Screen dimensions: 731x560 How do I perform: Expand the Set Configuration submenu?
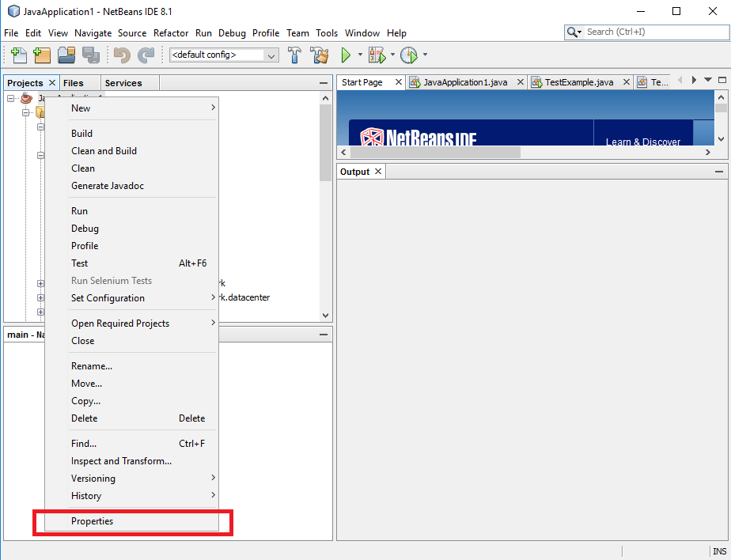tap(213, 297)
